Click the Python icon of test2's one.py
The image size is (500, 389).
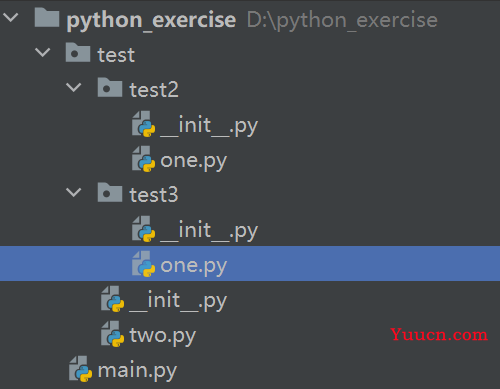point(143,159)
